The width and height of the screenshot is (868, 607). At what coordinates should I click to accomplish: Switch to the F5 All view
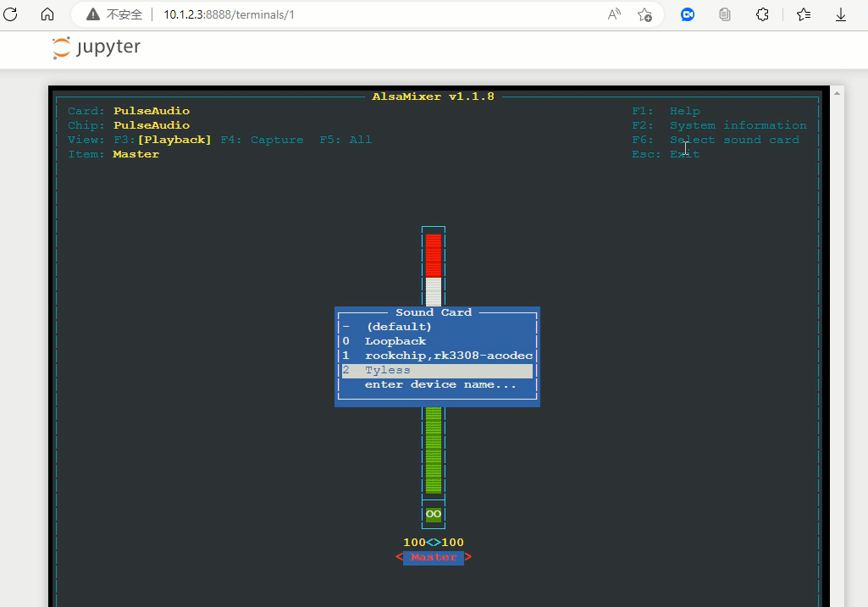[x=346, y=140]
